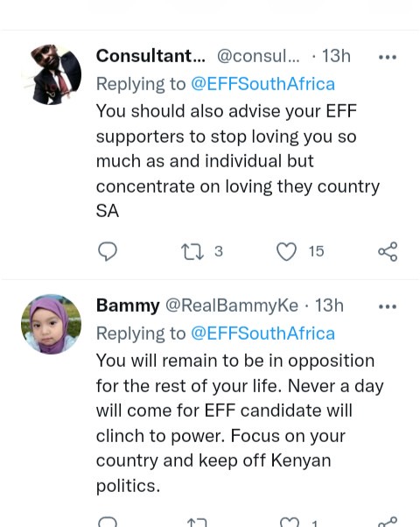Viewport: 420px width, 527px height.
Task: Open more options on Bammy's tweet
Action: point(388,306)
